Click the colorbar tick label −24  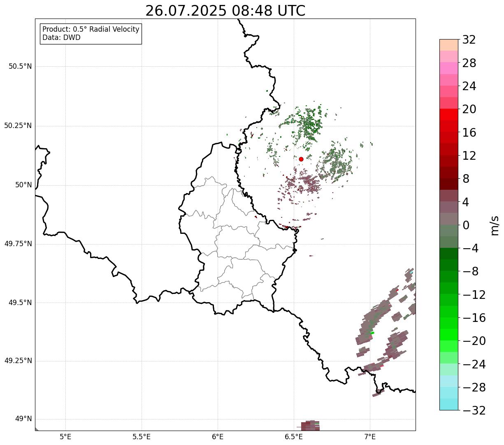(474, 364)
